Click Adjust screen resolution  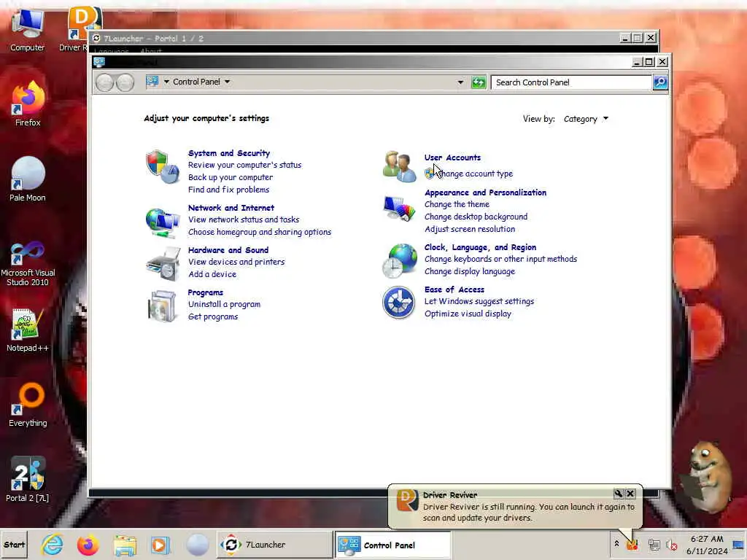469,229
